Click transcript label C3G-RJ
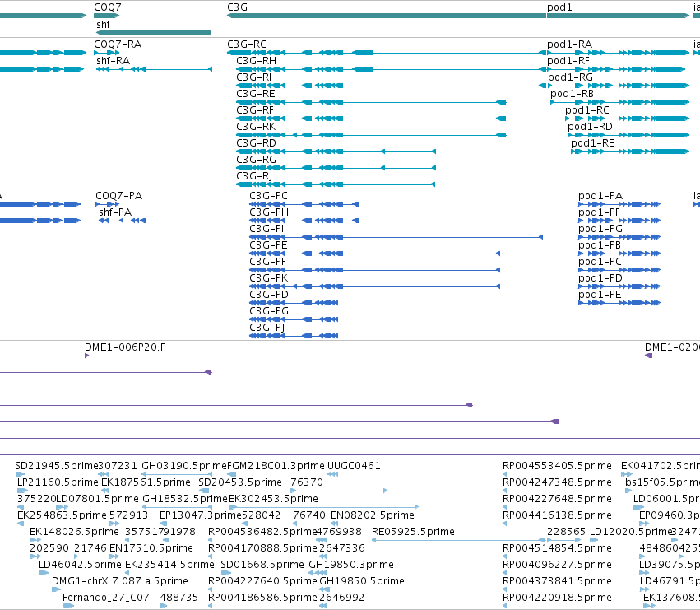 pos(254,176)
